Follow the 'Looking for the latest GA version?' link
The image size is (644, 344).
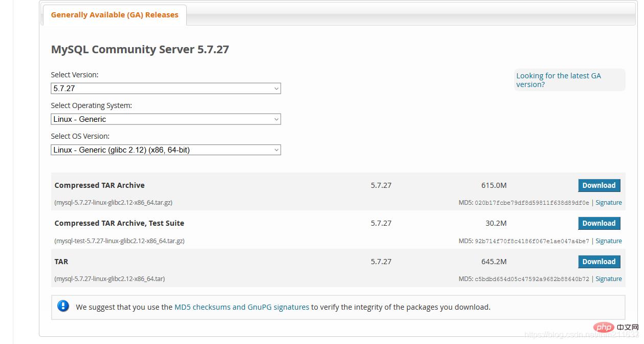point(558,80)
